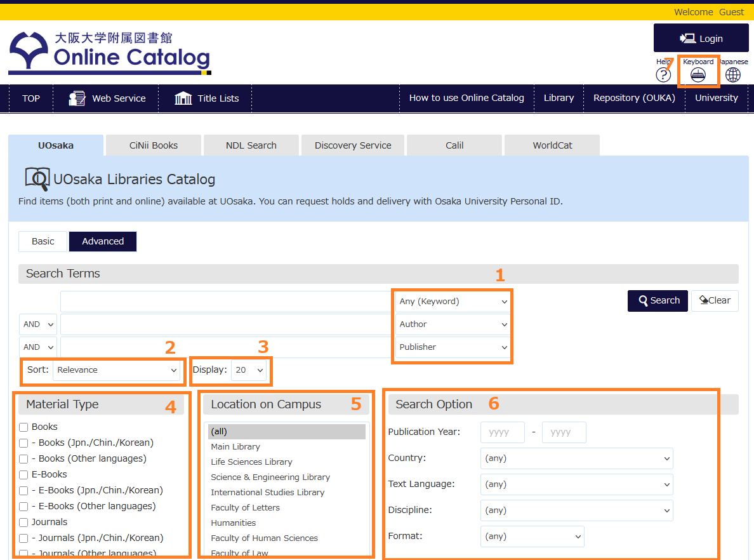Click the Search button
Viewport: 754px width, 560px height.
pos(658,301)
